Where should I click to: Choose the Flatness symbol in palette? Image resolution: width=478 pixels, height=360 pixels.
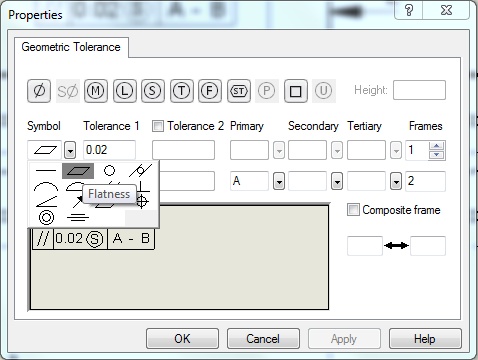[x=78, y=171]
